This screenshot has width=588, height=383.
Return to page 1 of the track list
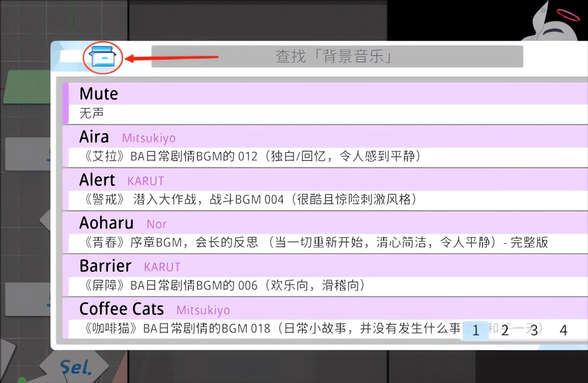[475, 331]
